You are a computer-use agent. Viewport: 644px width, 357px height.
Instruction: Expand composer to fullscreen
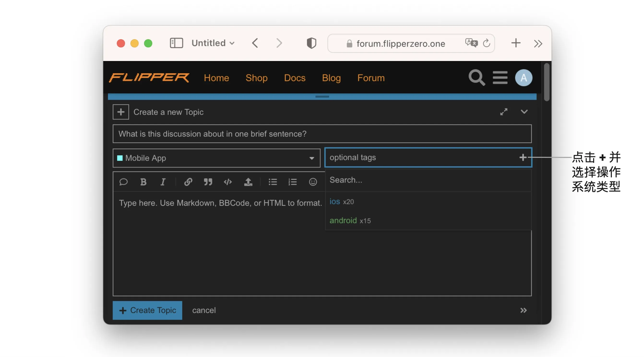click(x=503, y=112)
